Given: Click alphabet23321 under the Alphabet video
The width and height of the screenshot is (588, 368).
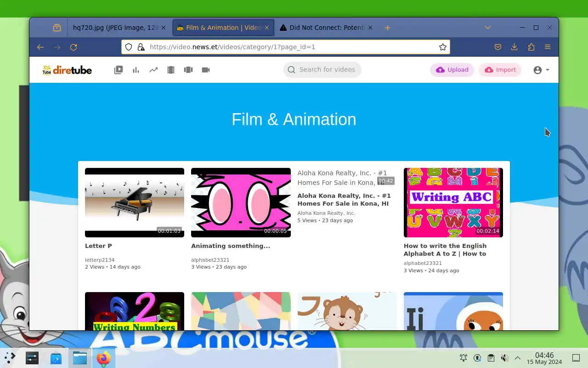Looking at the screenshot, I should (423, 264).
